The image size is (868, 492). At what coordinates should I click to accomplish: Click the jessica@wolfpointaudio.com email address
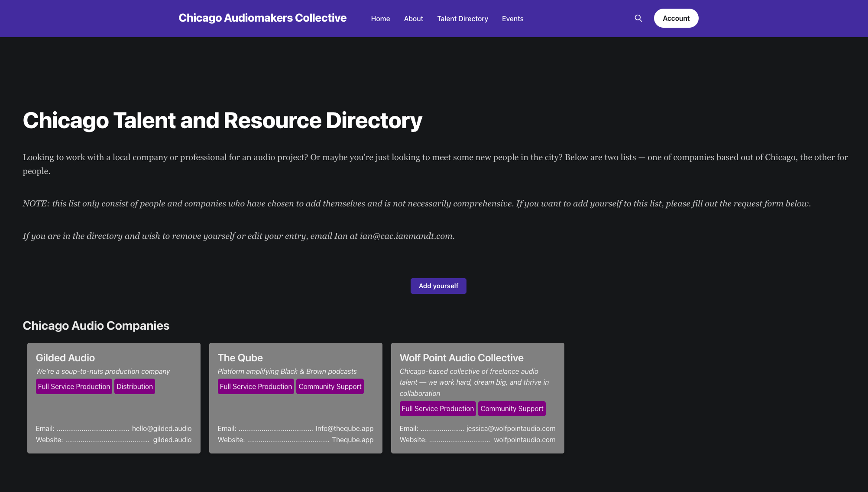point(511,428)
